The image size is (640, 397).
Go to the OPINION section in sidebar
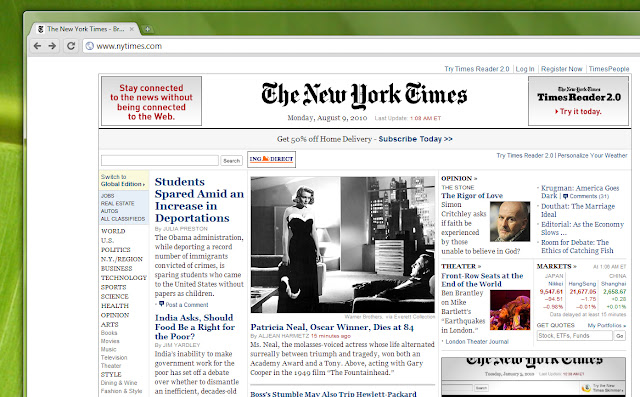point(115,315)
